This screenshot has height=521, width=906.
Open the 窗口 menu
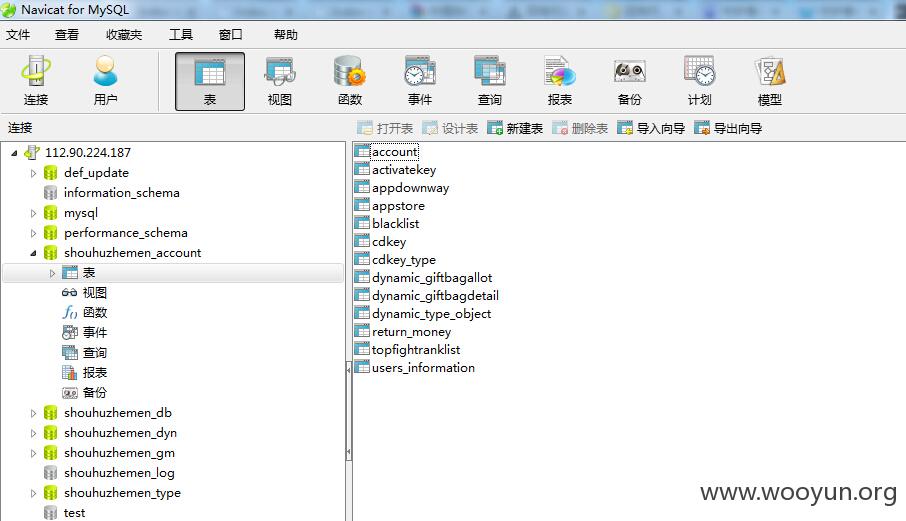231,35
